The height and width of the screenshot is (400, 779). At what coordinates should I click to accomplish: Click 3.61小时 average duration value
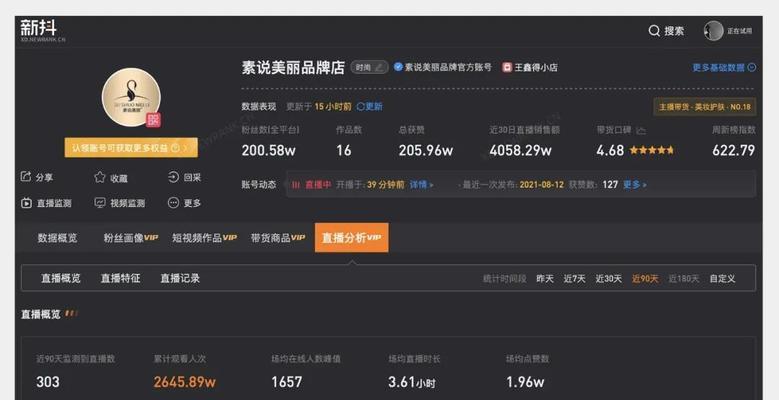click(x=412, y=382)
